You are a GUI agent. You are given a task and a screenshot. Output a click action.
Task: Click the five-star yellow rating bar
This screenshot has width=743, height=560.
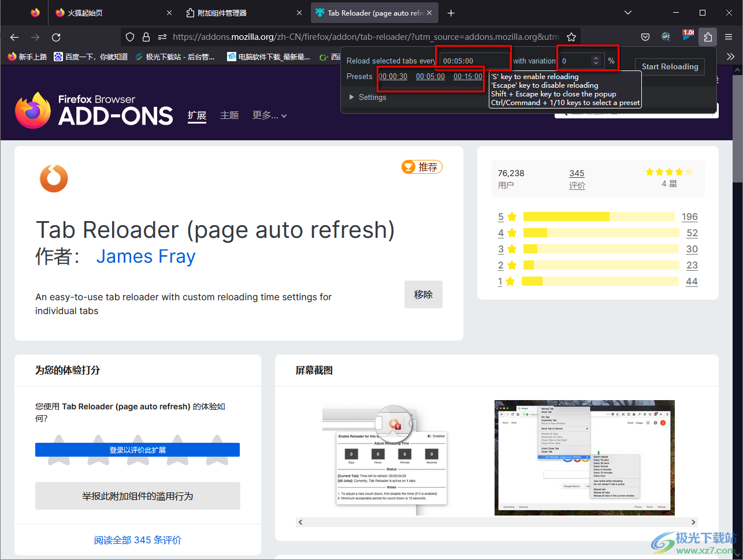click(x=599, y=216)
